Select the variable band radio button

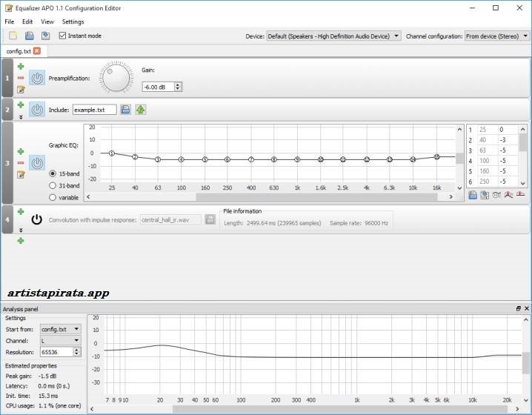click(53, 197)
